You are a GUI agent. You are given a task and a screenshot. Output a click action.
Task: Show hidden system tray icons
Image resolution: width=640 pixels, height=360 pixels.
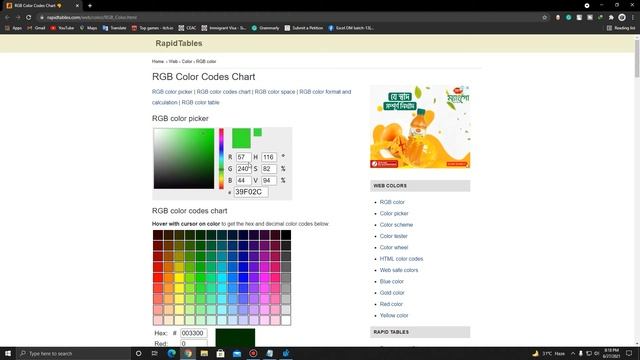pyautogui.click(x=573, y=353)
